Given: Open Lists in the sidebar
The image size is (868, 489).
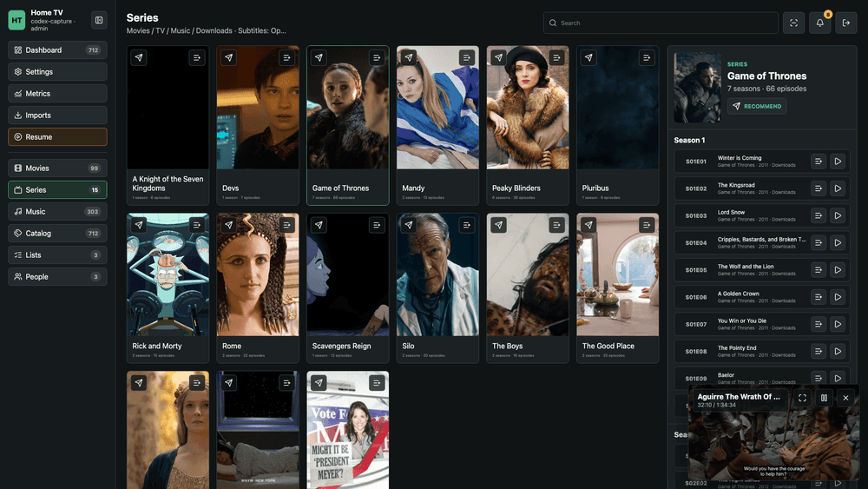Looking at the screenshot, I should click(57, 254).
